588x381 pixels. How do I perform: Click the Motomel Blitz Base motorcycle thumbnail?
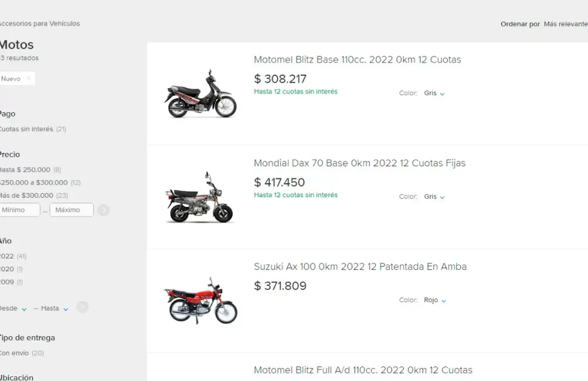pyautogui.click(x=201, y=94)
